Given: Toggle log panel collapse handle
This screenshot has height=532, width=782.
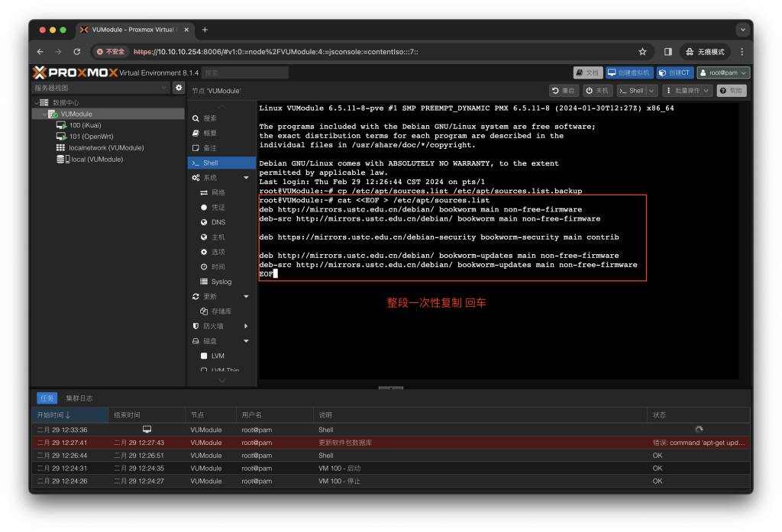Looking at the screenshot, I should pos(391,388).
